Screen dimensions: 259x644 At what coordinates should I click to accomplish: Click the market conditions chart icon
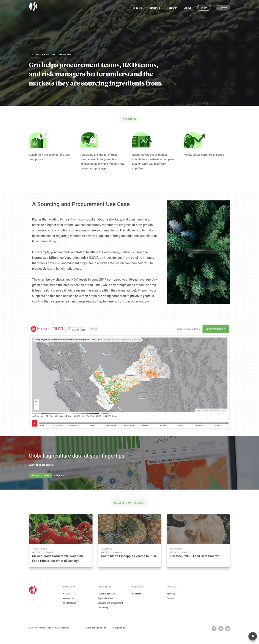tap(142, 140)
